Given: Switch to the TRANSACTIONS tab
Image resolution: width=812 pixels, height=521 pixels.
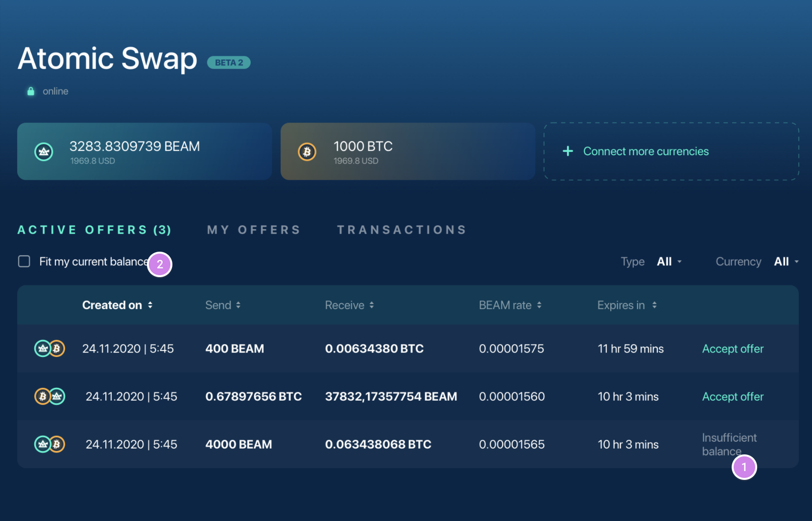Looking at the screenshot, I should [x=401, y=229].
